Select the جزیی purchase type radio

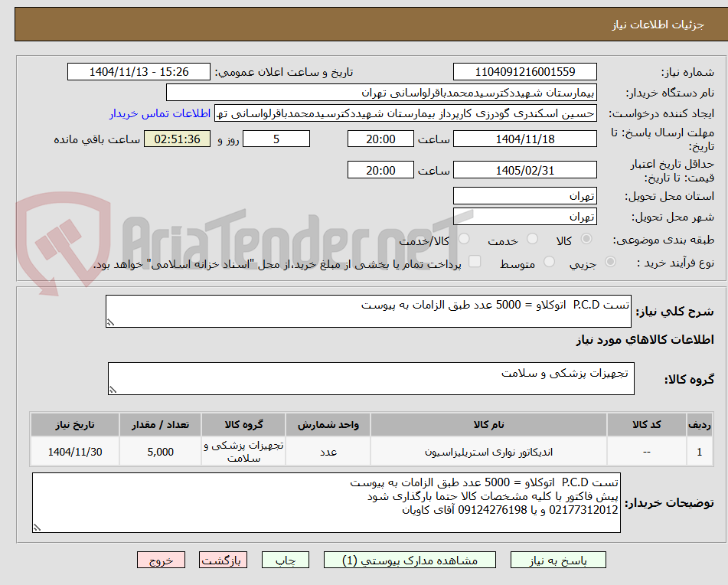click(x=611, y=262)
